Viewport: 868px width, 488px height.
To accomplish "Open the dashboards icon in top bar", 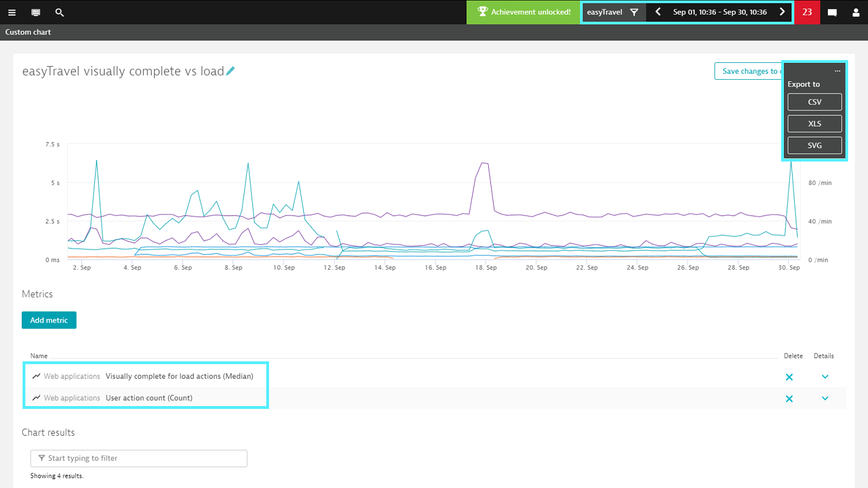I will pyautogui.click(x=36, y=12).
